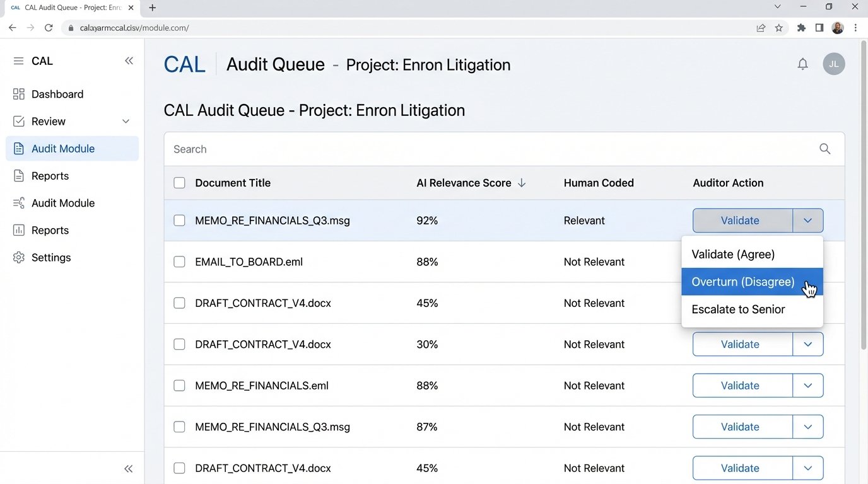Expand the Review section in sidebar
Screen dimensions: 868x484
[x=126, y=122]
